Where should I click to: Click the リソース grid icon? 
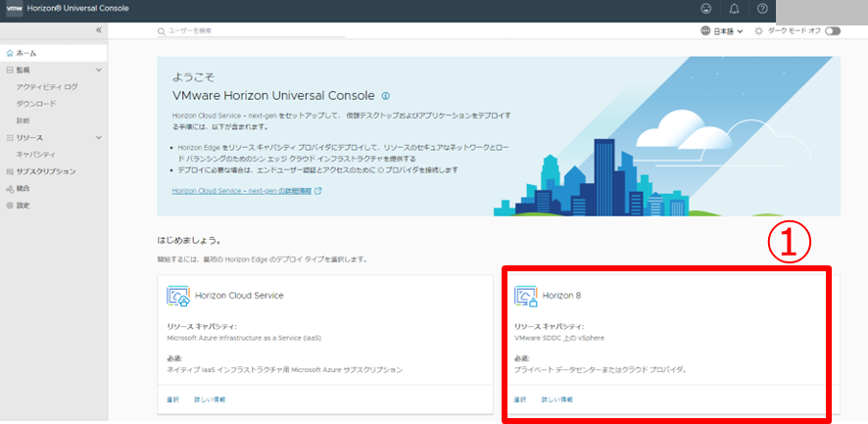(x=10, y=138)
